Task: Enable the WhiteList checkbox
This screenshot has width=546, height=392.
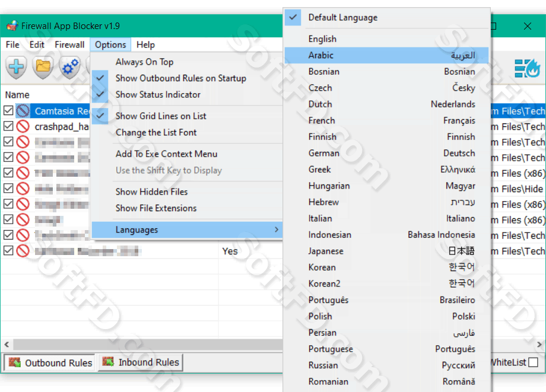Action: 533,362
